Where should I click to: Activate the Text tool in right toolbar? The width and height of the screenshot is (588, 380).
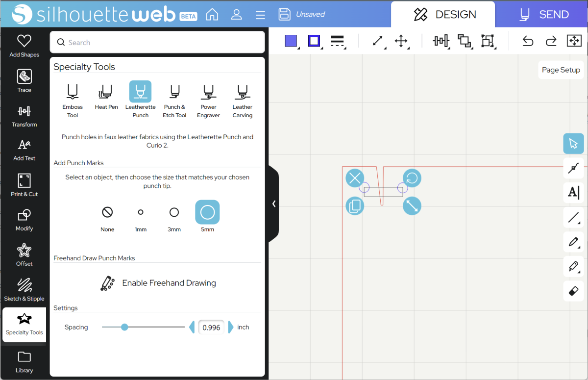click(573, 192)
